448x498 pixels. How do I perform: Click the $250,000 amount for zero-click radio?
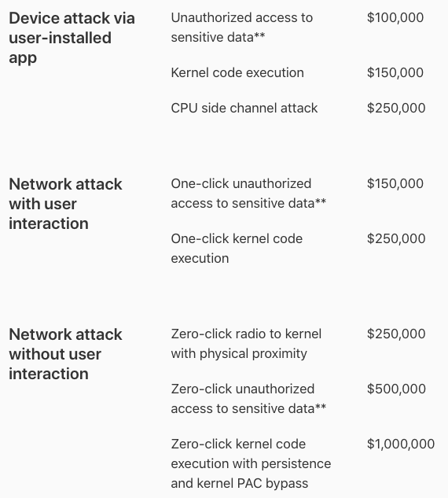point(396,334)
